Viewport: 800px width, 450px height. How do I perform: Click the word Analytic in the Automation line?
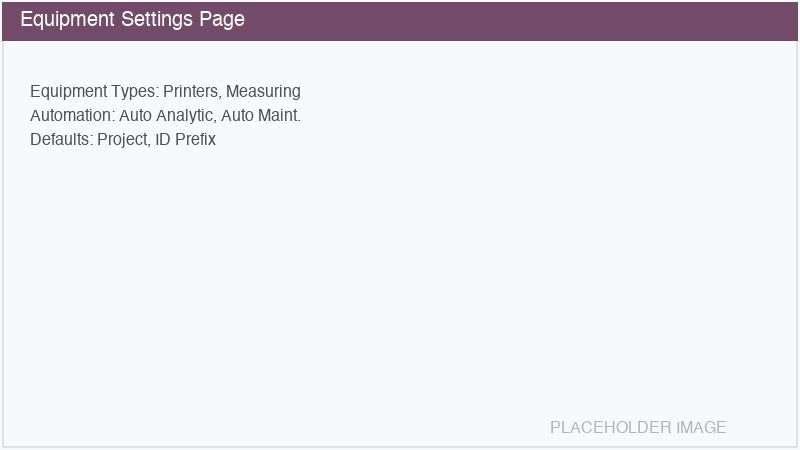tap(184, 116)
